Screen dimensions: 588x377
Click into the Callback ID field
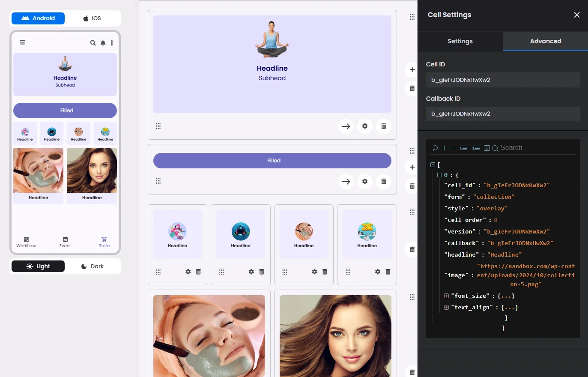point(503,114)
